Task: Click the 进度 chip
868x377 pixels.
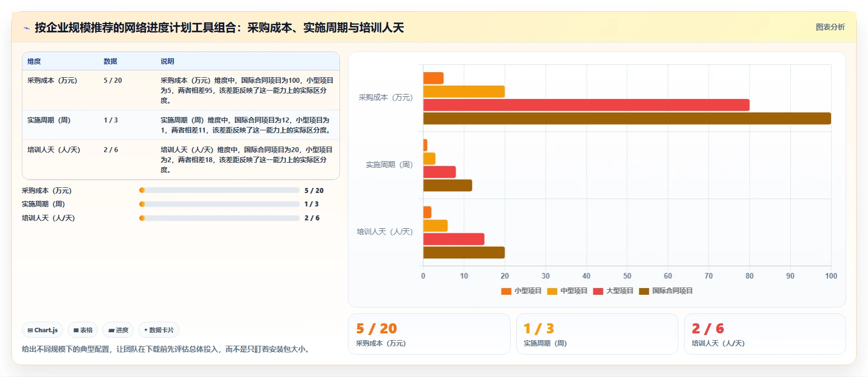Action: tap(118, 330)
